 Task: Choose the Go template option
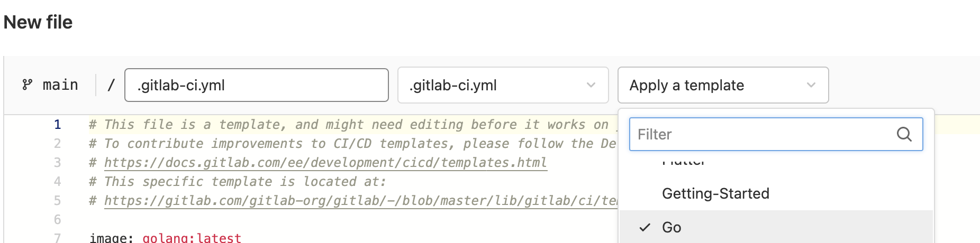672,227
